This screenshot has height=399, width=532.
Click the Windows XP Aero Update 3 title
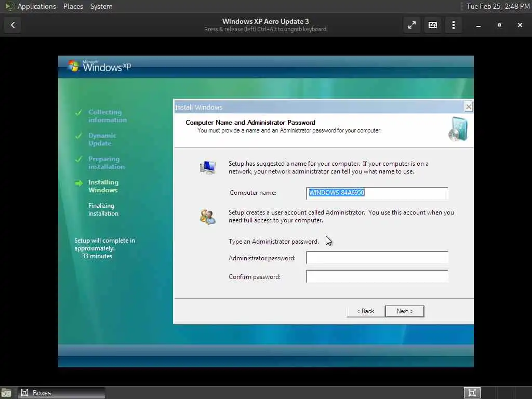click(265, 21)
